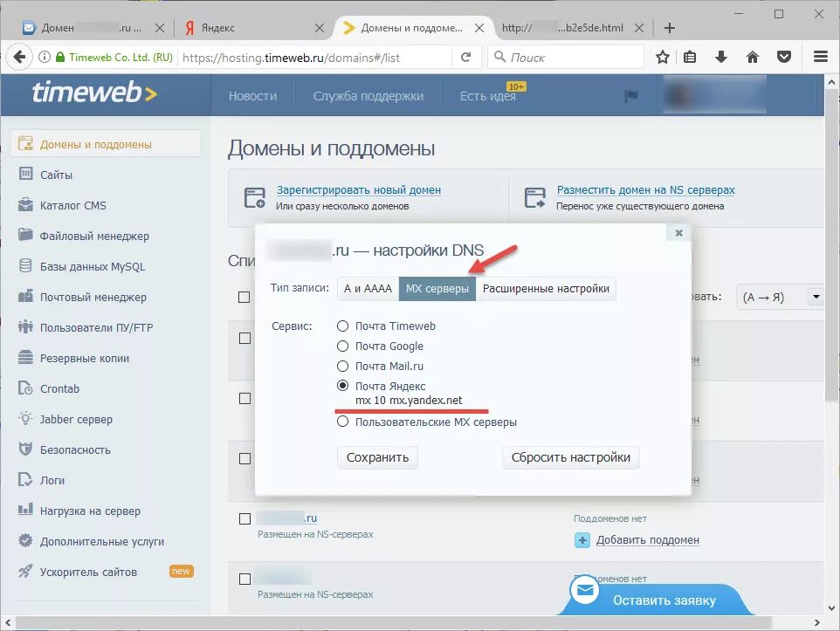
Task: Go to browser home page icon
Action: point(753,57)
